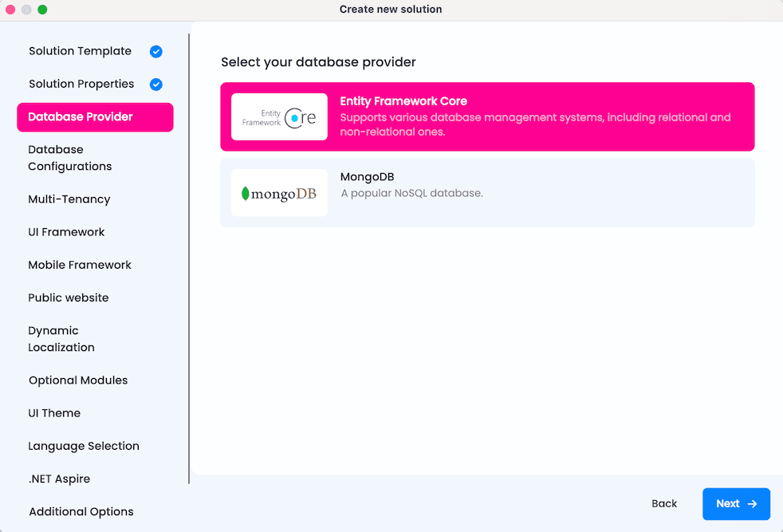This screenshot has height=532, width=783.
Task: Go Back to the previous step
Action: [663, 503]
